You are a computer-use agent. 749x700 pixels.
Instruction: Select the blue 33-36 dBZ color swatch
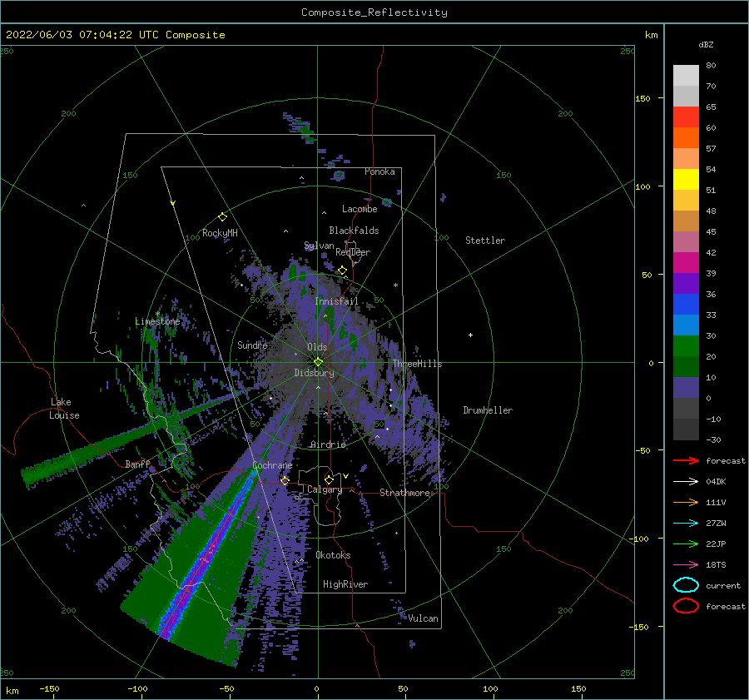[686, 305]
